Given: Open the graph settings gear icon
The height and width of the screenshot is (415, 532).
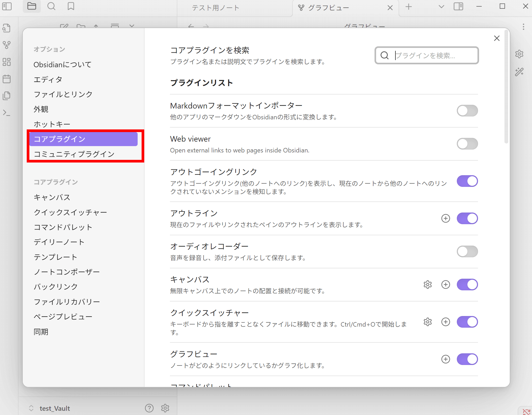Looking at the screenshot, I should (x=519, y=54).
